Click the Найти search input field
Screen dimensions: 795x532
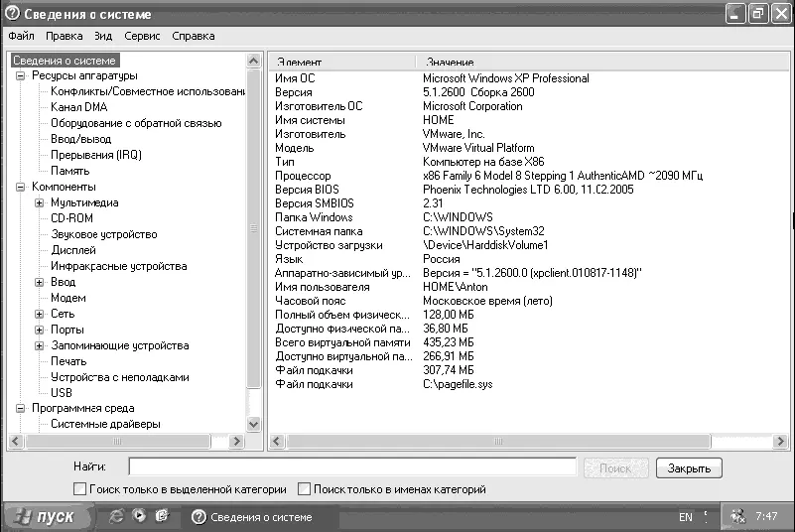[352, 466]
